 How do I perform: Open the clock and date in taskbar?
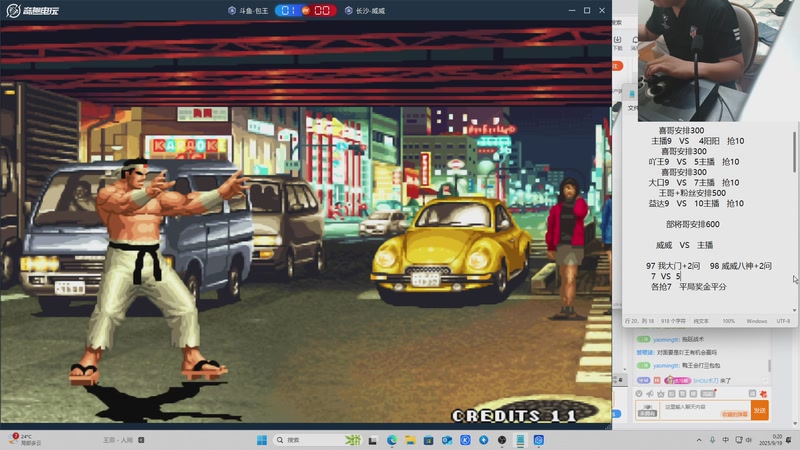tap(772, 439)
